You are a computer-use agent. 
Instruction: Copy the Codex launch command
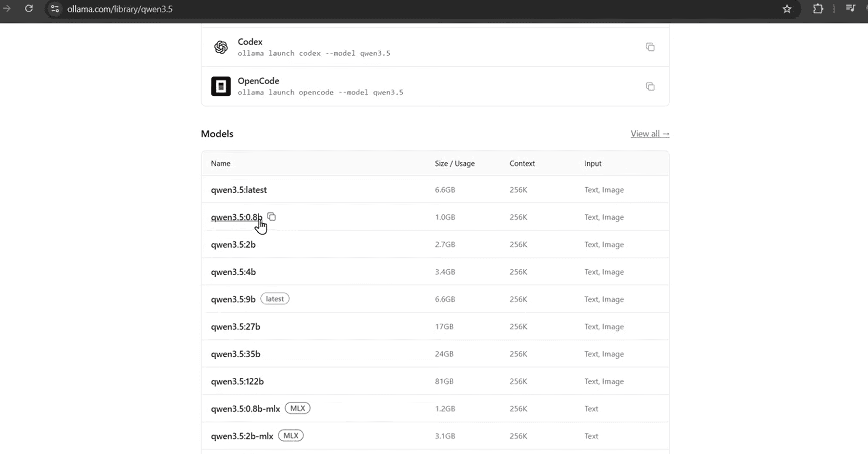pos(650,47)
